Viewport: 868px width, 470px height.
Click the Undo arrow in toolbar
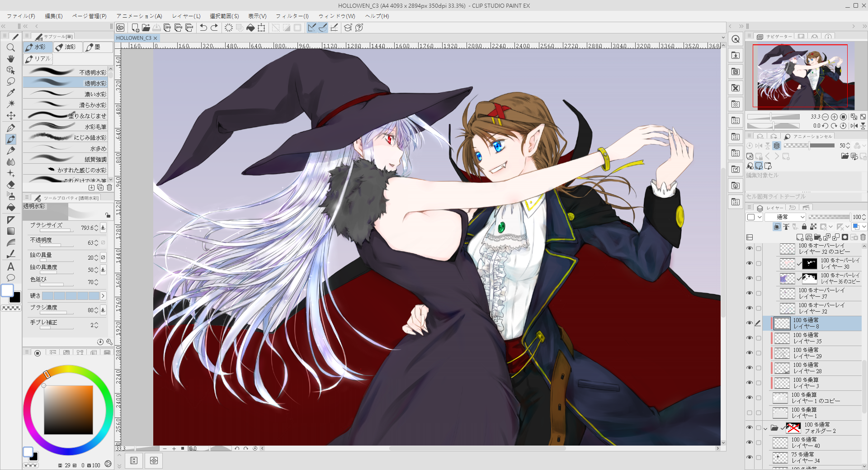pos(203,28)
